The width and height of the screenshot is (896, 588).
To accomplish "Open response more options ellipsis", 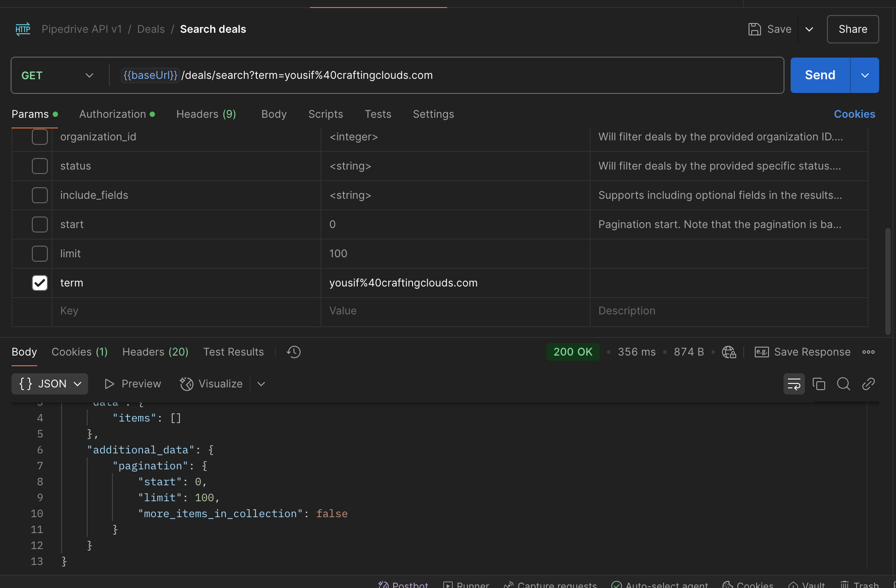I will 868,352.
